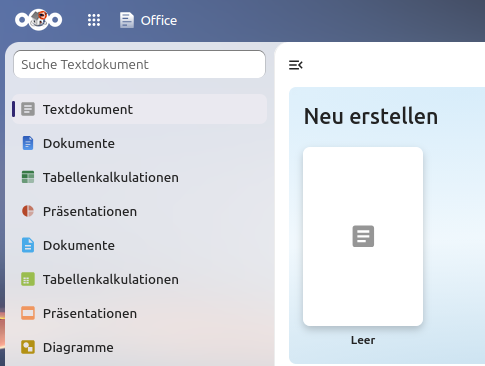
Task: Open Dokumente with light blue icon
Action: 139,245
